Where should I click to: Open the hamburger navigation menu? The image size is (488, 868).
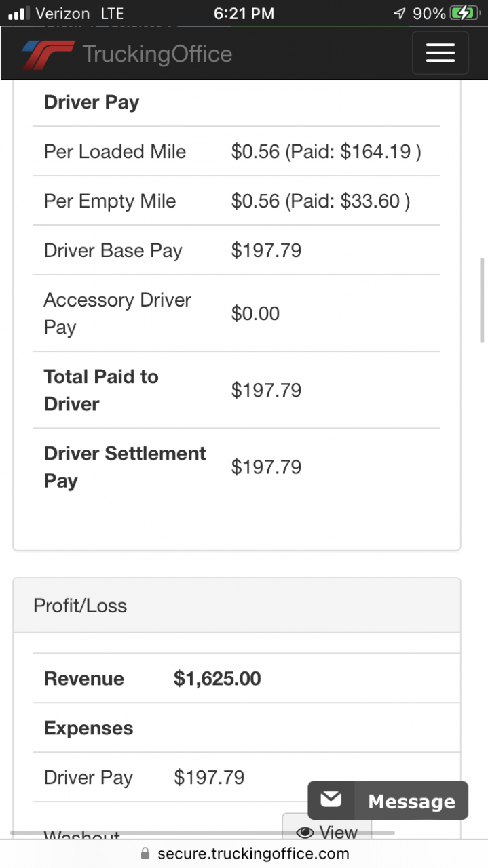click(x=440, y=52)
